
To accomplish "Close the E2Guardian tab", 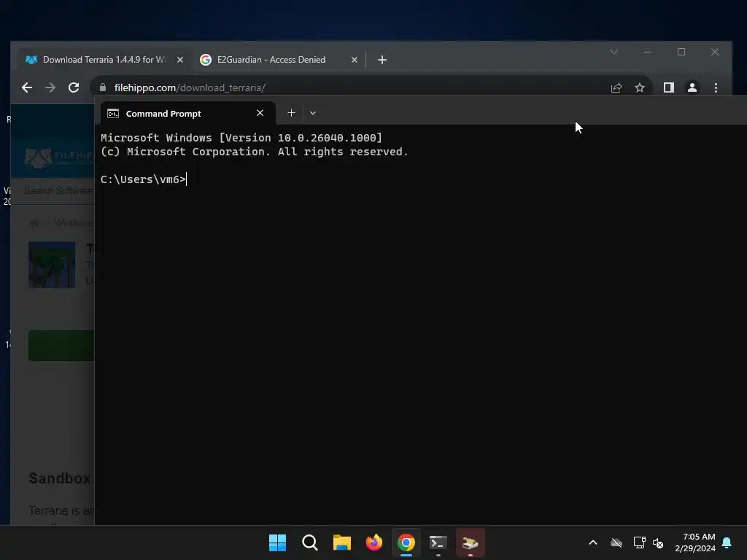I will click(x=355, y=60).
